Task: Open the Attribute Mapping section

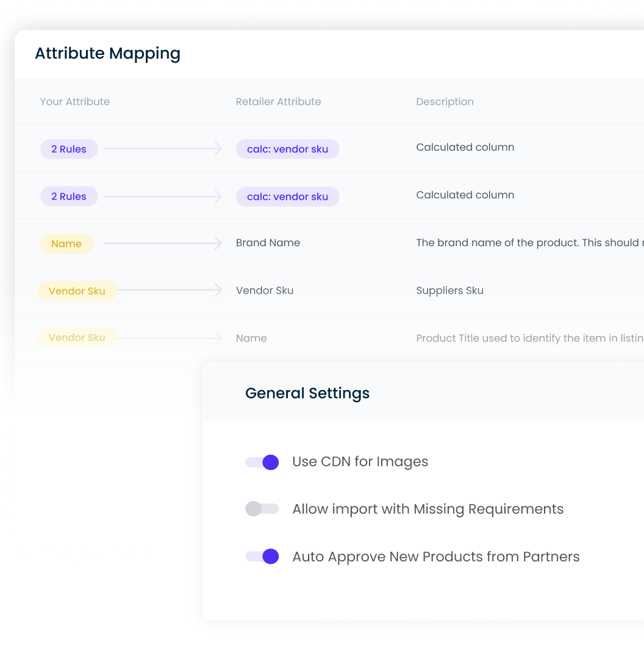Action: coord(107,54)
